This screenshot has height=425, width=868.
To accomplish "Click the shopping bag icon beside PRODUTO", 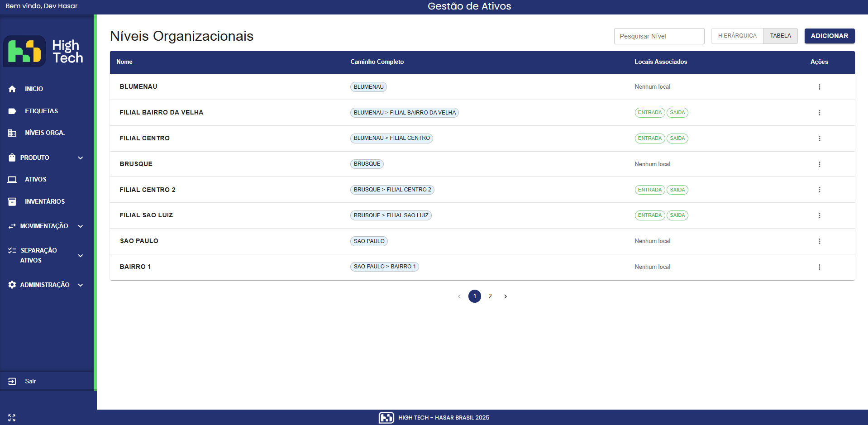I will (x=12, y=158).
